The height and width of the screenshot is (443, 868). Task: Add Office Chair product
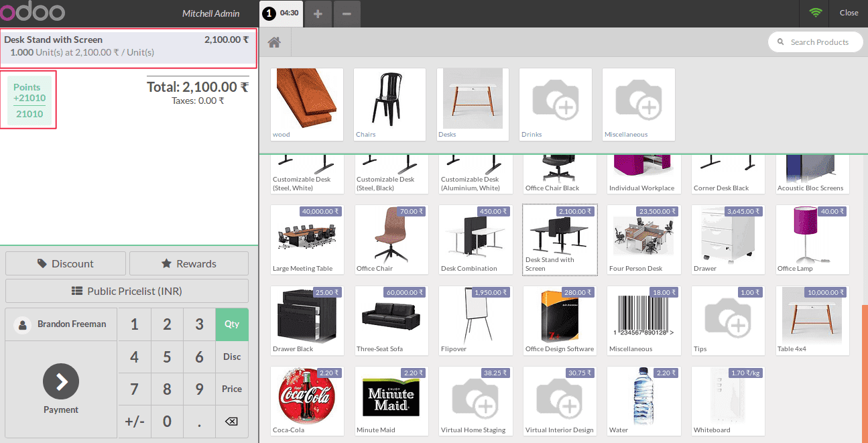point(391,240)
